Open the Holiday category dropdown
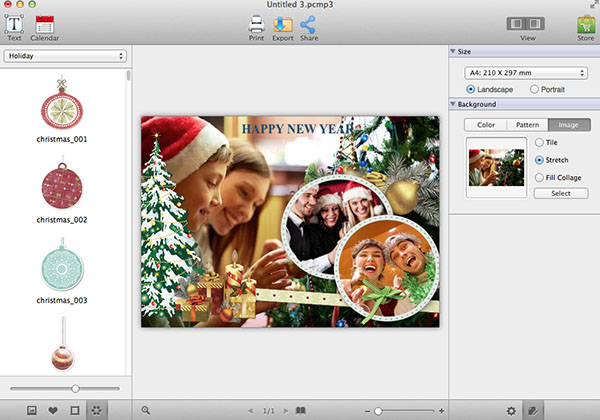 (x=63, y=56)
